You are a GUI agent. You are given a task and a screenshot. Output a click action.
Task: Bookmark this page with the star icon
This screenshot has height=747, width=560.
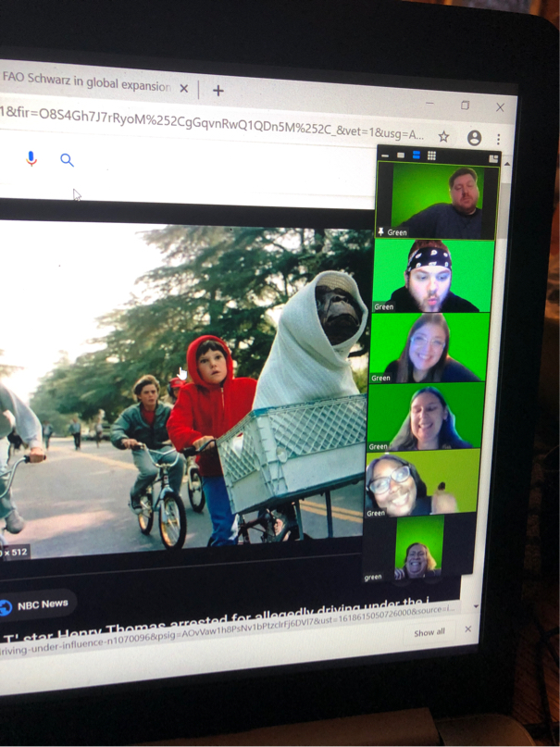[443, 137]
